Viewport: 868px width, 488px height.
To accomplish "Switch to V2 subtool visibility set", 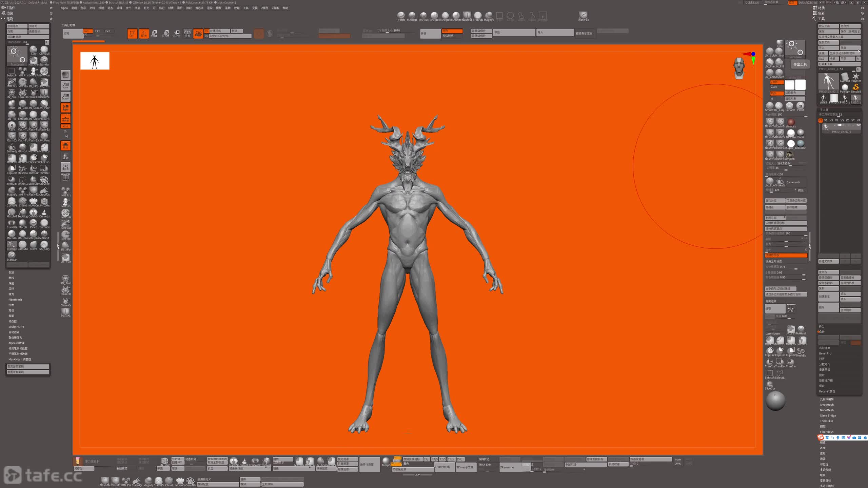I will pyautogui.click(x=826, y=120).
